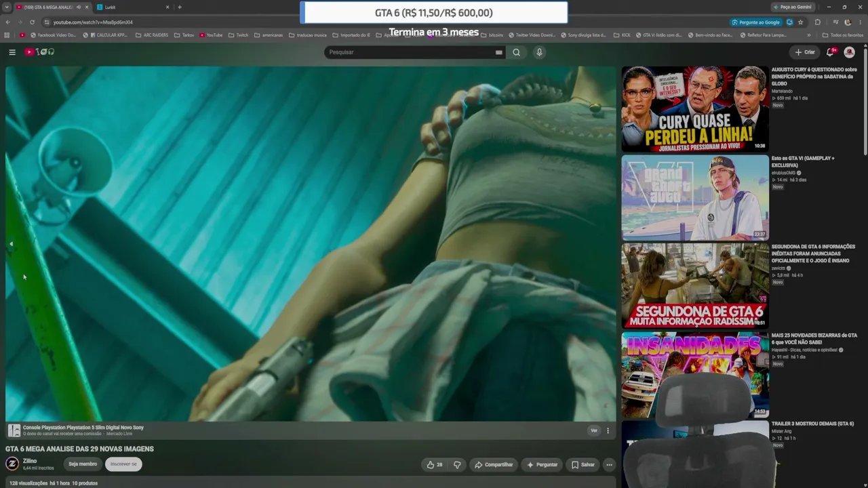The image size is (868, 488).
Task: Open the bitcoins bookmark folder
Action: click(x=492, y=35)
